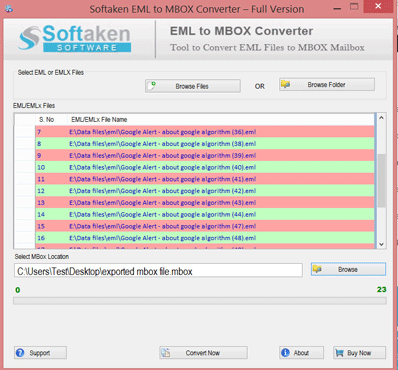Image resolution: width=398 pixels, height=370 pixels.
Task: Select the checkbox cell for row 10
Action: pos(25,167)
